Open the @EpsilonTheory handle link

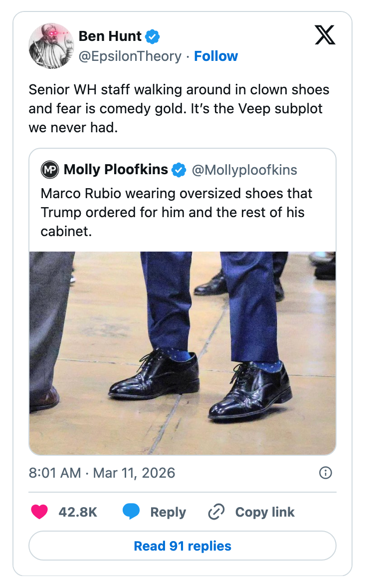[130, 56]
